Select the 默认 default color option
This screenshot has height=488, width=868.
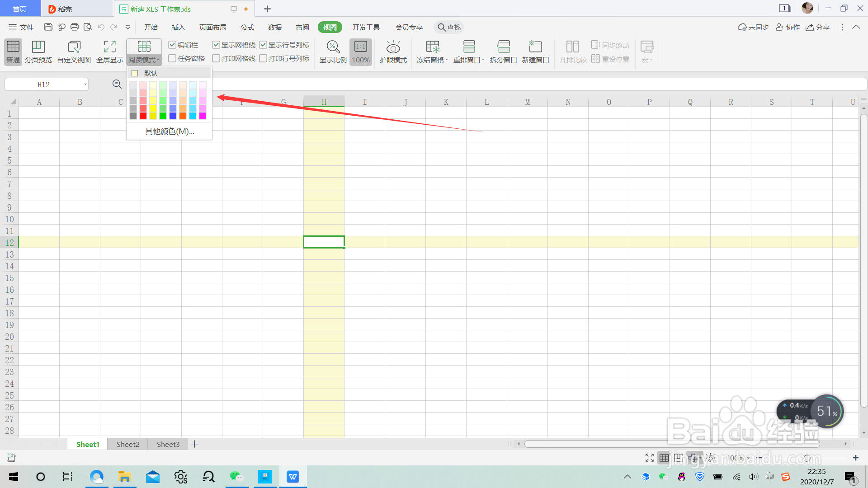[x=150, y=73]
